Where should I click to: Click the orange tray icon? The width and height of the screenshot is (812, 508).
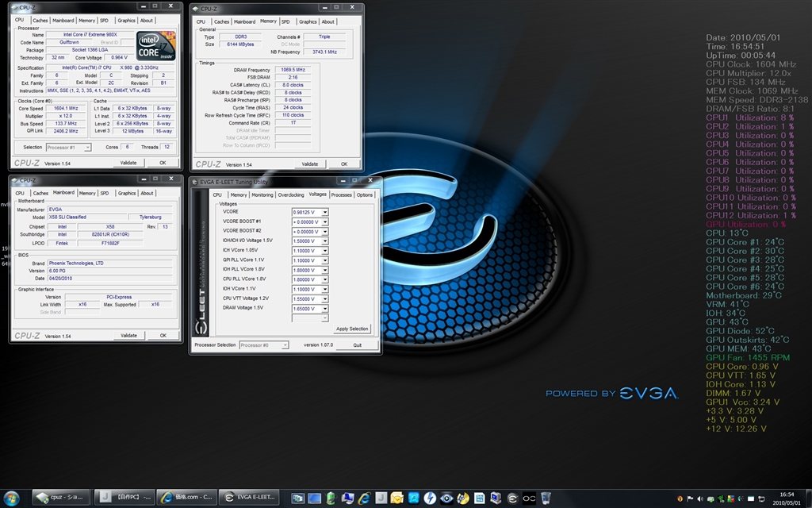pos(680,499)
